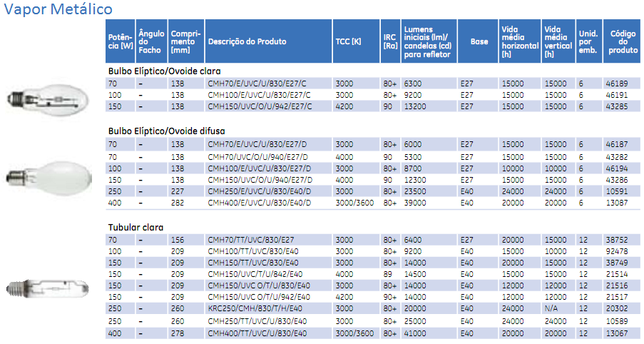Click the Bulbo Elíptico/Ovoide clara section heading

(164, 71)
